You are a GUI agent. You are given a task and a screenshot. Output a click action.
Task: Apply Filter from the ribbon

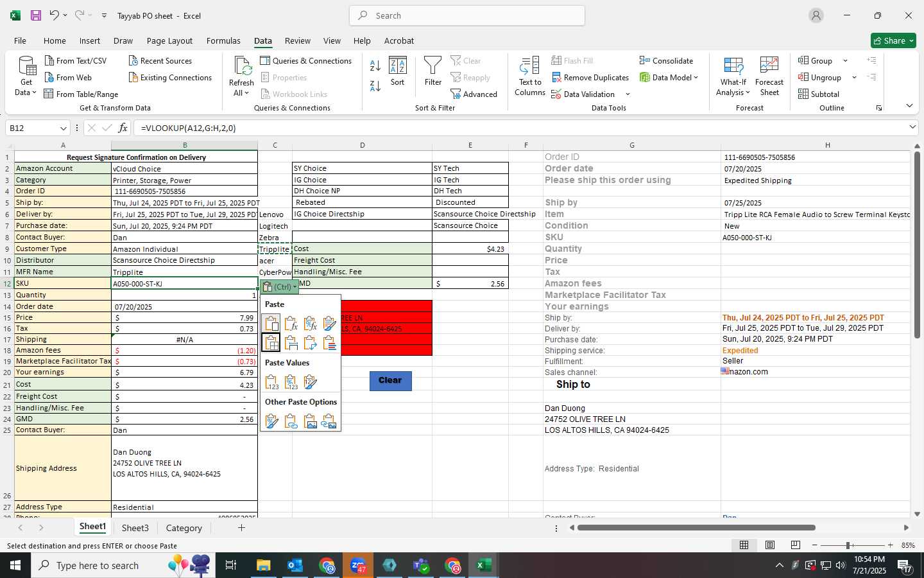click(x=433, y=71)
